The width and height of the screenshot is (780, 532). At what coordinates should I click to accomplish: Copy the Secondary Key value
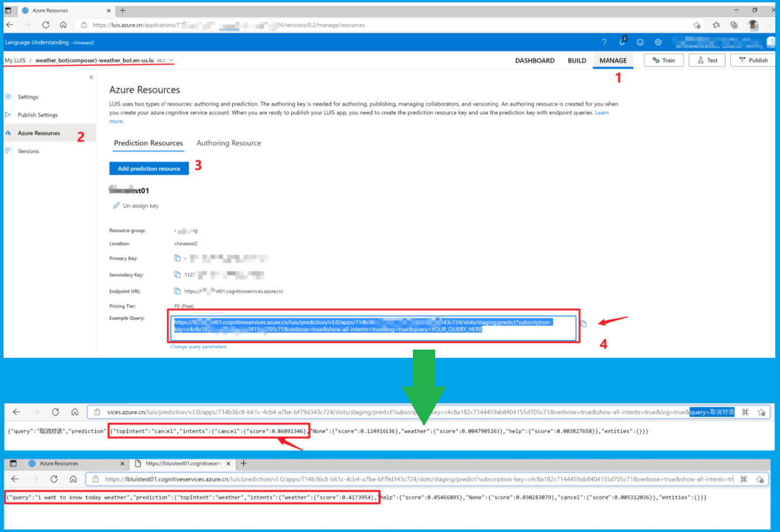click(177, 275)
